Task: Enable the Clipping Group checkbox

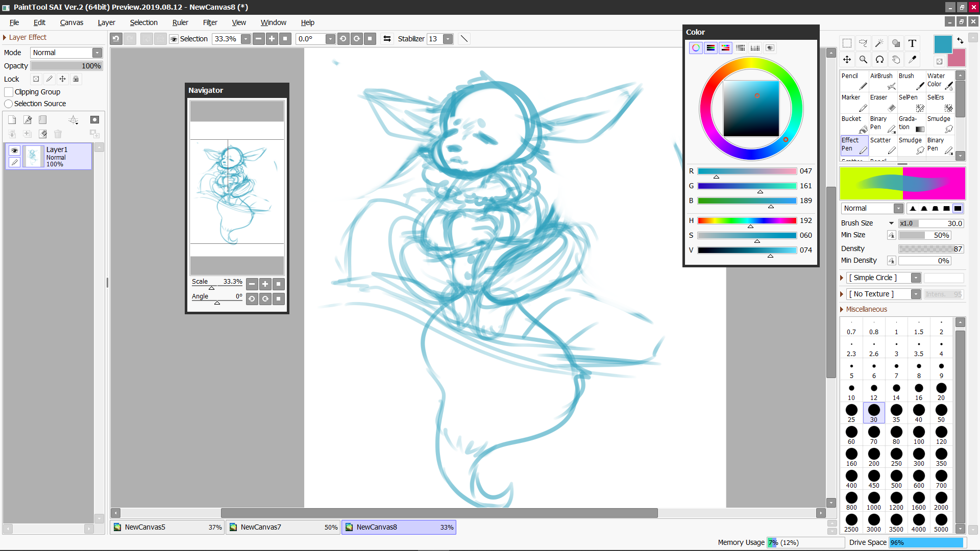Action: coord(9,92)
